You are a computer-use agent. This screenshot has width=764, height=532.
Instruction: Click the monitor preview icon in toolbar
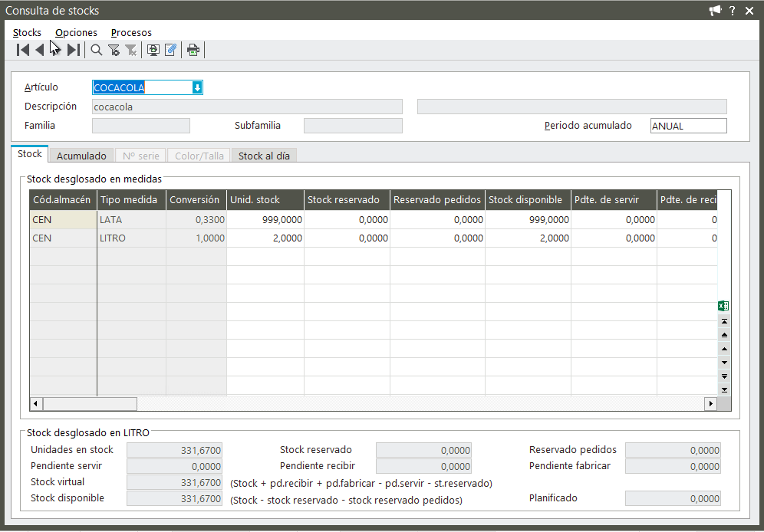tap(153, 51)
